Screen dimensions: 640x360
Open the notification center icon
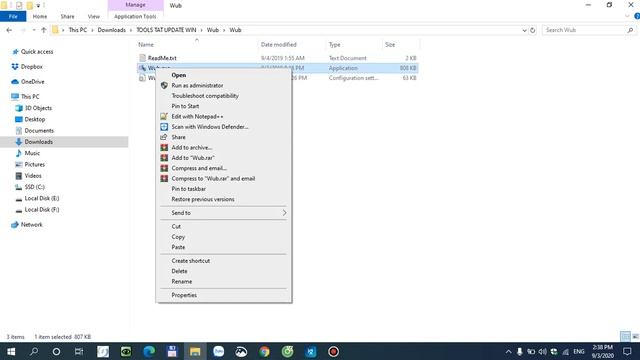pos(627,351)
